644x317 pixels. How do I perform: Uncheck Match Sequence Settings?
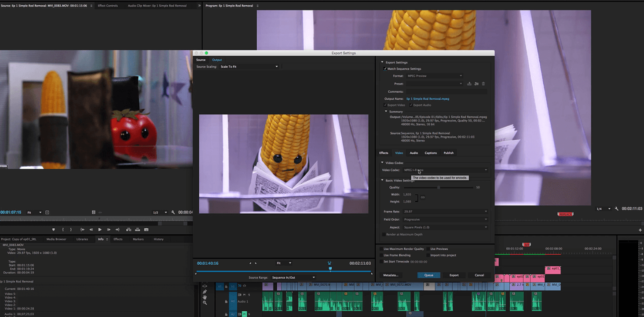(385, 69)
